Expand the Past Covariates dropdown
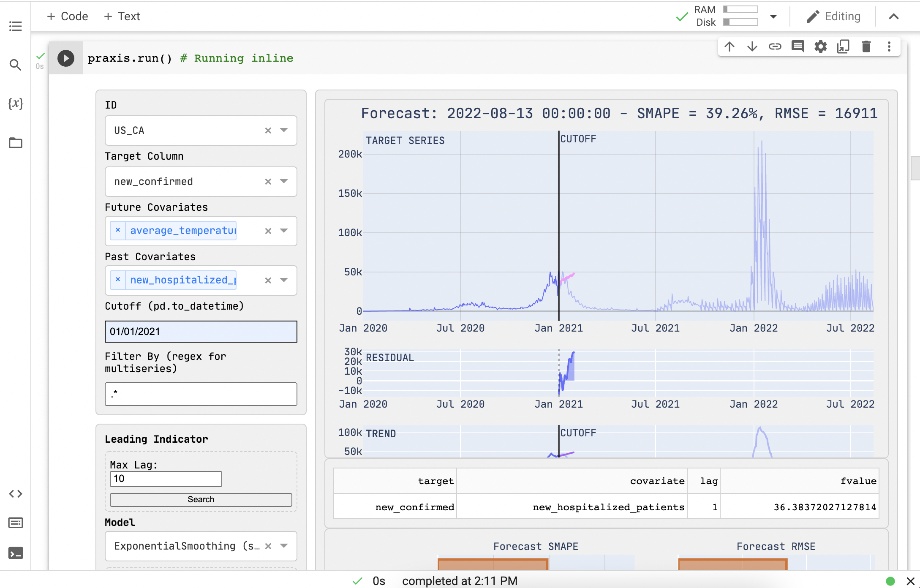The image size is (920, 588). click(x=284, y=280)
